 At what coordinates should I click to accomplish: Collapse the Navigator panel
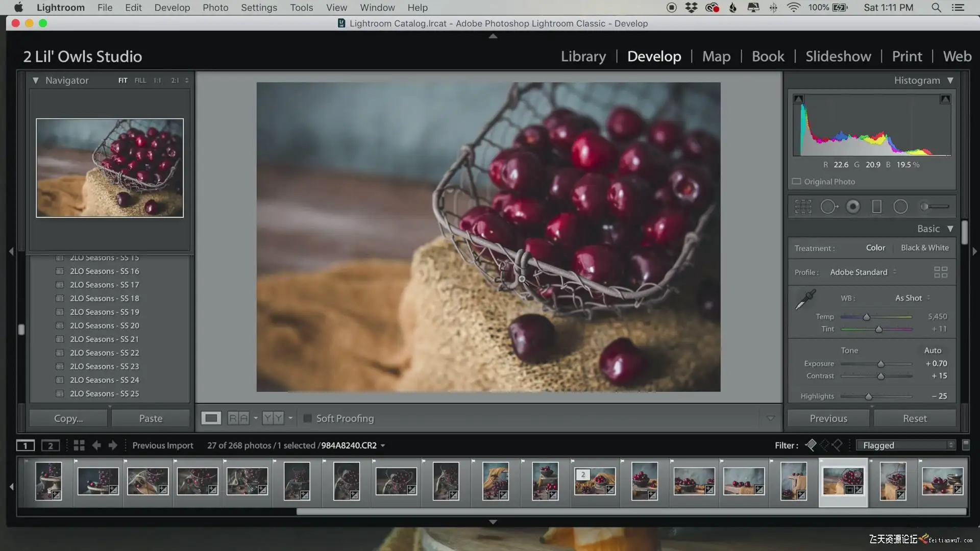coord(35,81)
